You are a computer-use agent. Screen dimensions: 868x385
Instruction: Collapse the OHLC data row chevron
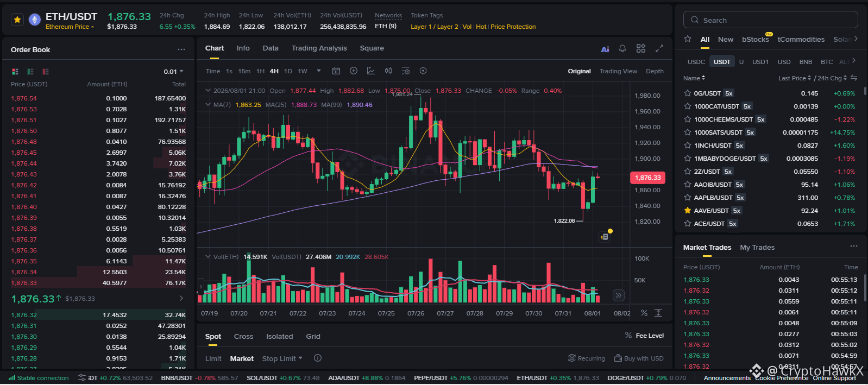pos(208,91)
